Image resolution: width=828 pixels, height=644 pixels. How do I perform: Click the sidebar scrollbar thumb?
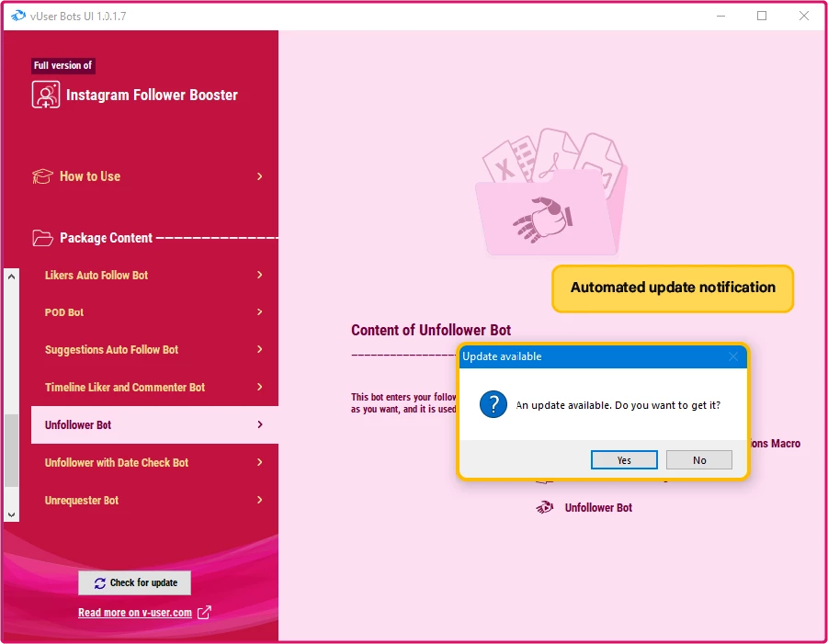(x=12, y=450)
